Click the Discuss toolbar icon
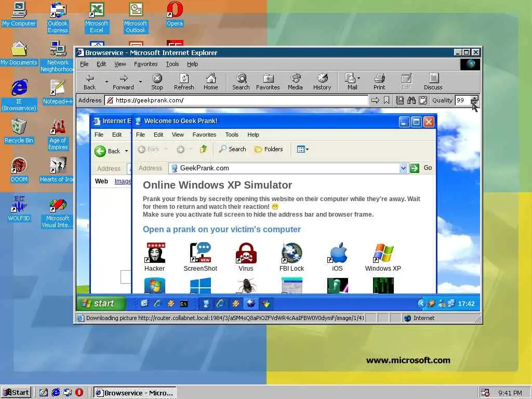The image size is (532, 399). [x=433, y=82]
